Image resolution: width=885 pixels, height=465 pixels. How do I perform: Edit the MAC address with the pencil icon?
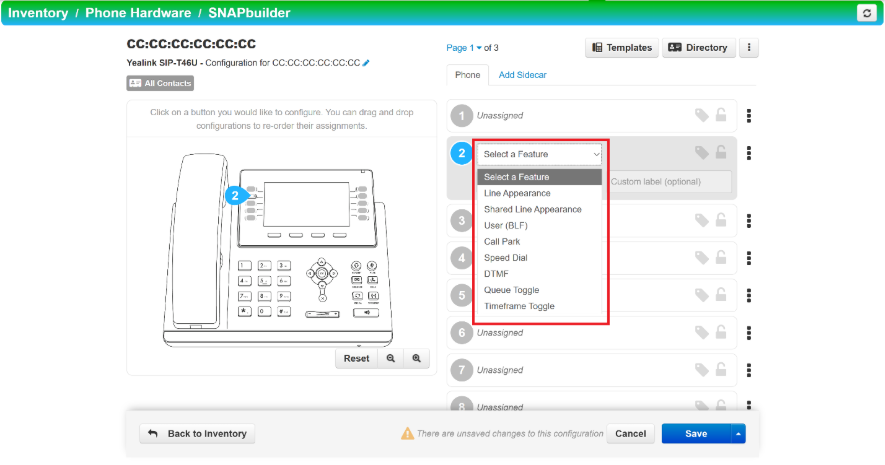(366, 63)
